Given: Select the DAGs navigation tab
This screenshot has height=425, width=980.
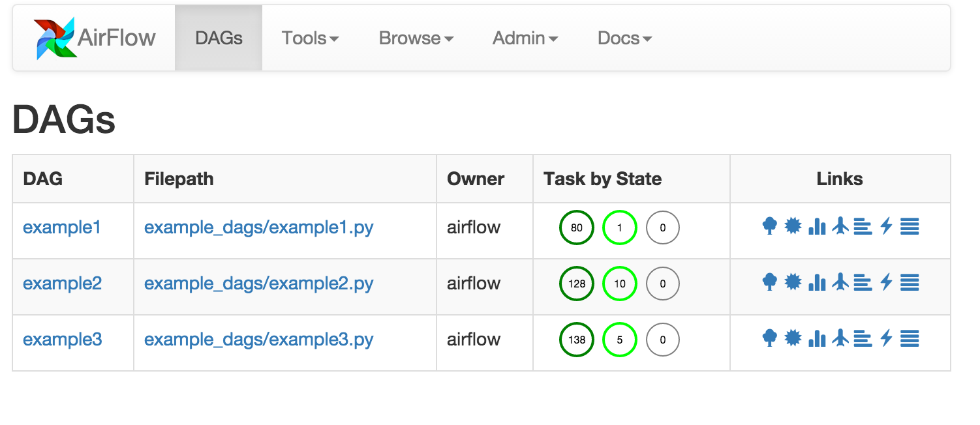Looking at the screenshot, I should pos(218,38).
